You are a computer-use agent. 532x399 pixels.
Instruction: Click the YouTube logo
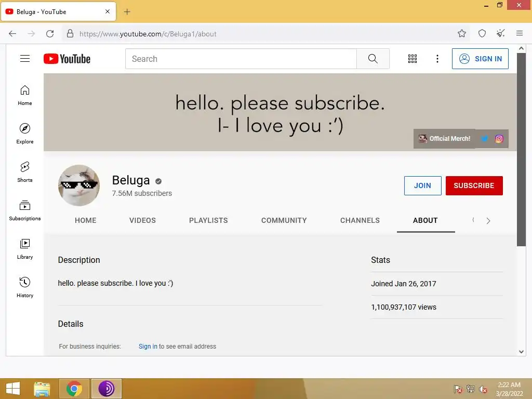click(67, 59)
